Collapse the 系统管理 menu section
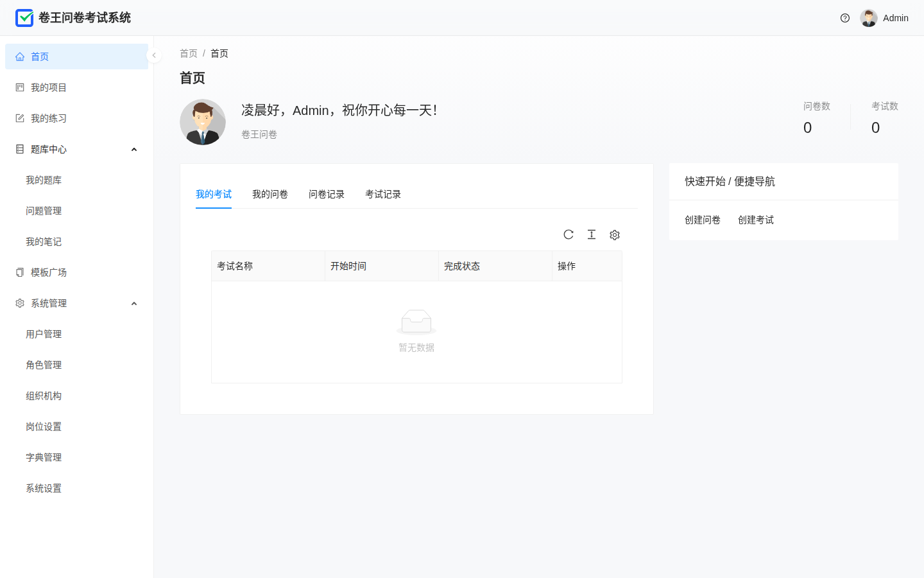 point(134,304)
